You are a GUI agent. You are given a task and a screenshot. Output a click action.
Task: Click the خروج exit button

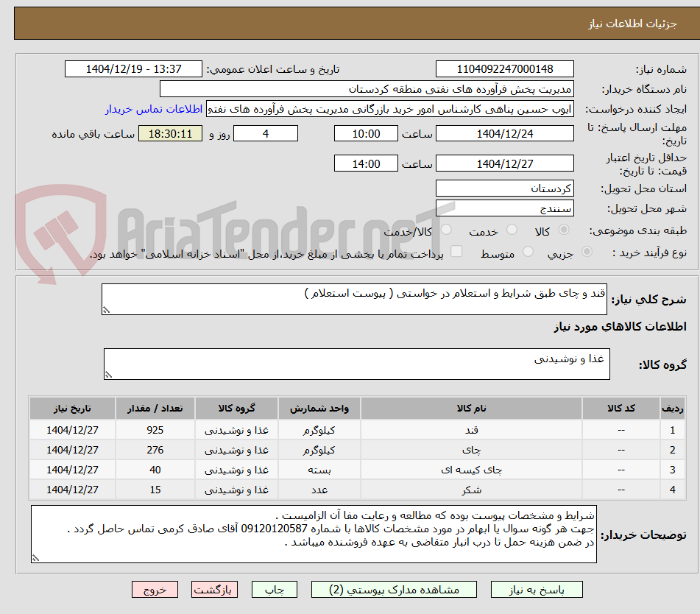coord(155,590)
